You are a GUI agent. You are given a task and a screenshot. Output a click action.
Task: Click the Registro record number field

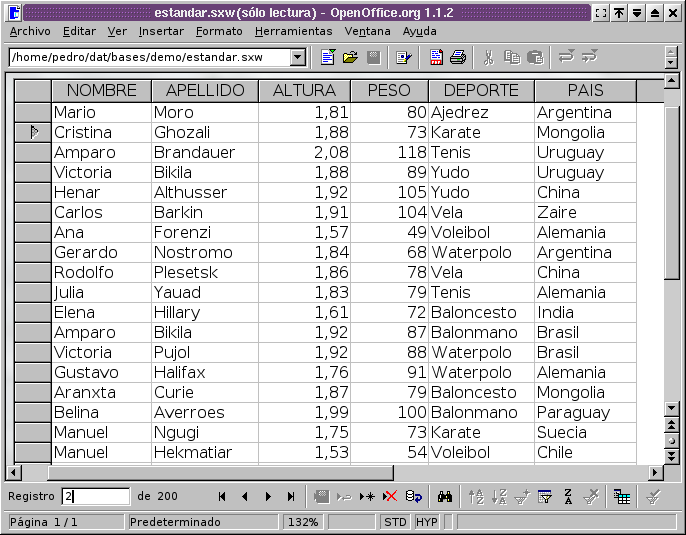point(95,496)
